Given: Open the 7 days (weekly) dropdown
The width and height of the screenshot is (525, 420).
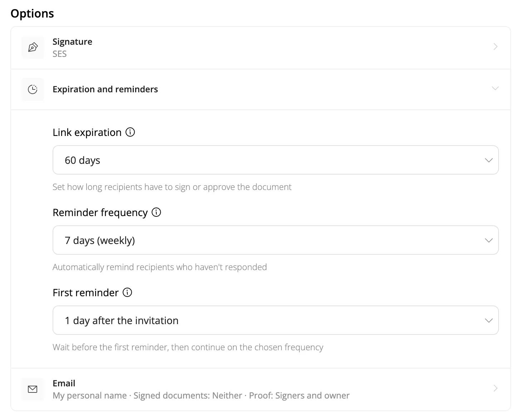Looking at the screenshot, I should pos(275,240).
